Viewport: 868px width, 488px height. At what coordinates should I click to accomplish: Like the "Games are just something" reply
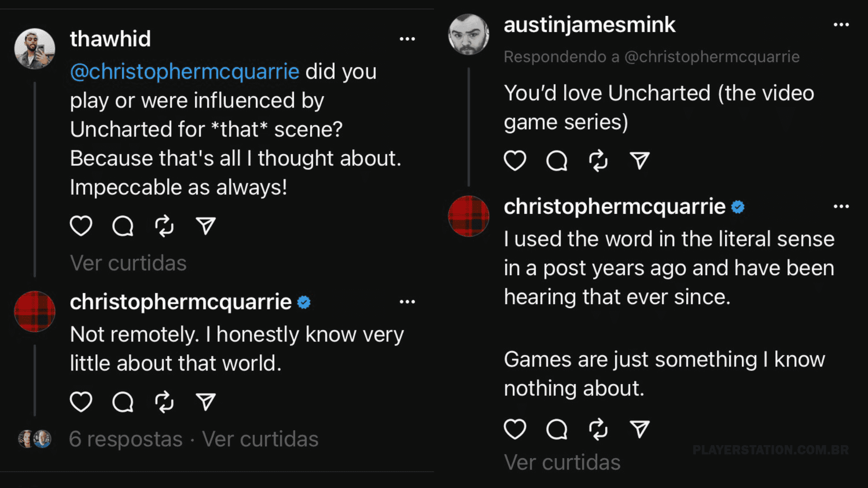pyautogui.click(x=515, y=429)
